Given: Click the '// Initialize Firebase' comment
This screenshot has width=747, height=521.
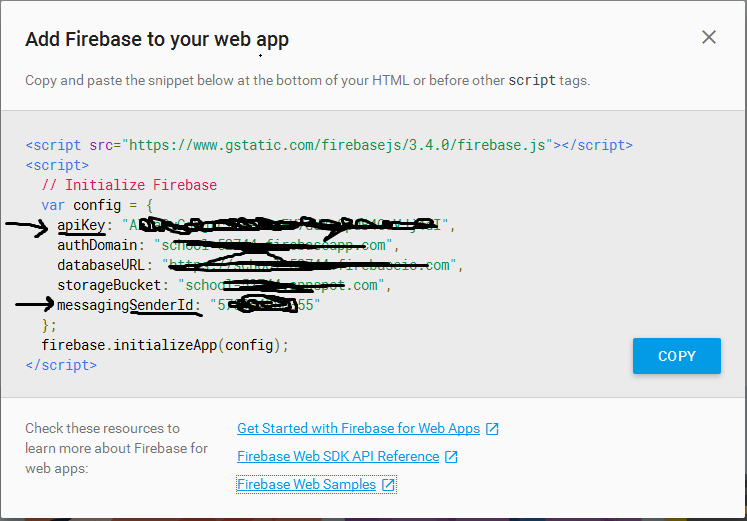Looking at the screenshot, I should [x=129, y=185].
